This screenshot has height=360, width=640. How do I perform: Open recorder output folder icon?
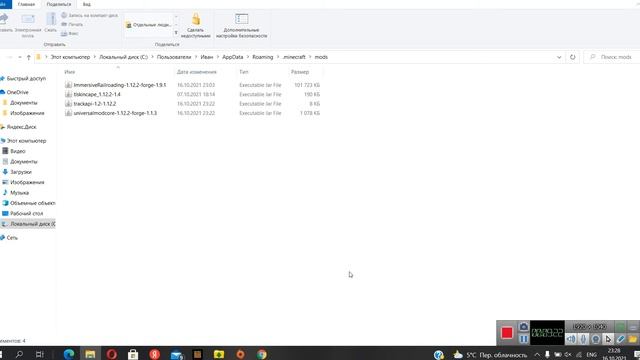tap(633, 339)
